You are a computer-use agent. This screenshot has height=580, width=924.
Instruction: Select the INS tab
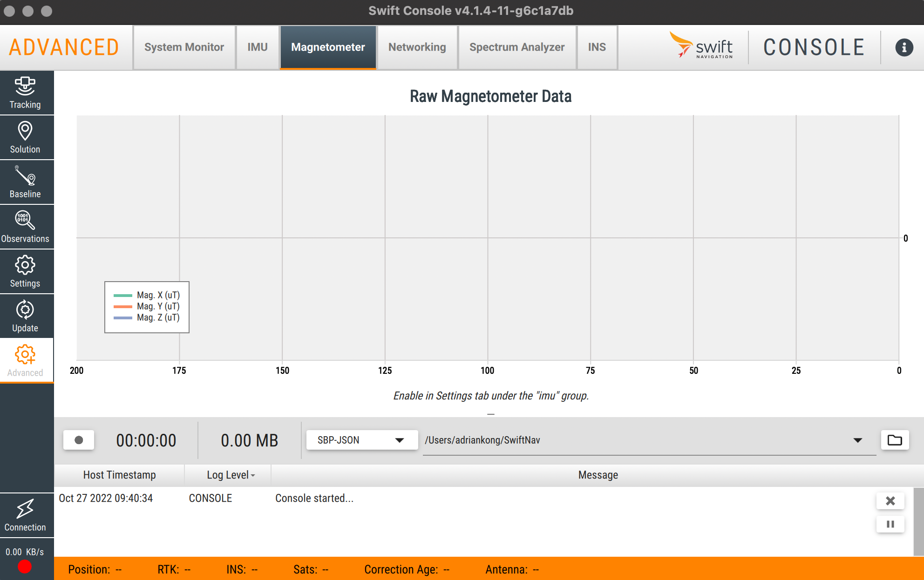pos(597,47)
